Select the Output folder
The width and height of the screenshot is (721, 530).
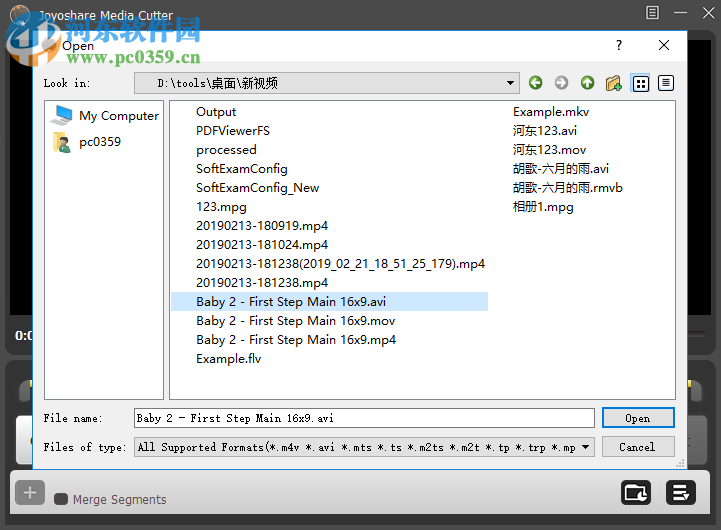(x=216, y=112)
